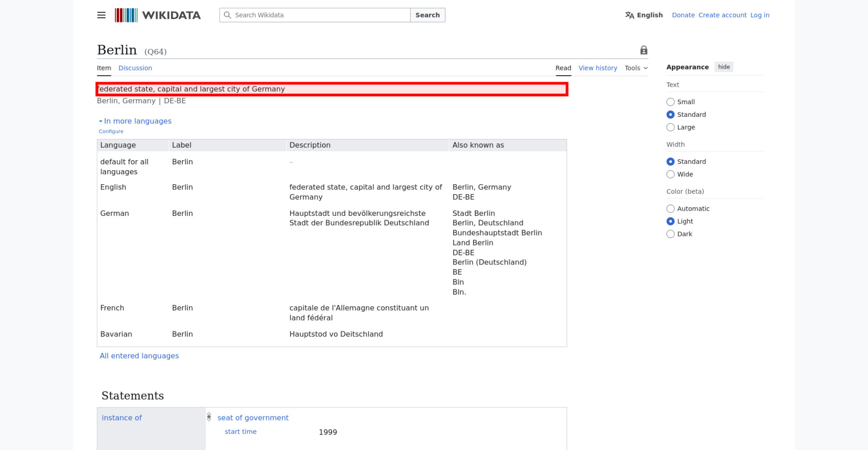Select Small text size
Screen dimensions: 868x450
[671, 102]
